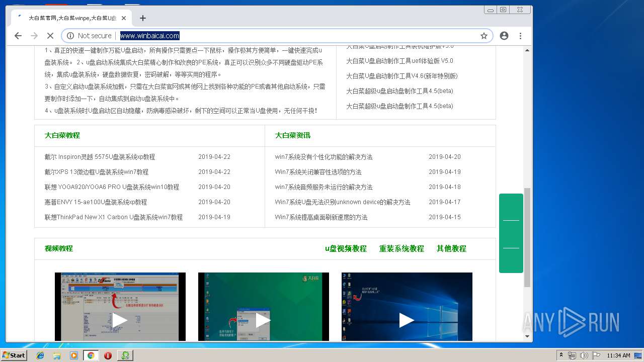Open 大白菜U盘启动制作工具uefi体验版 V5.0 link

pyautogui.click(x=399, y=61)
